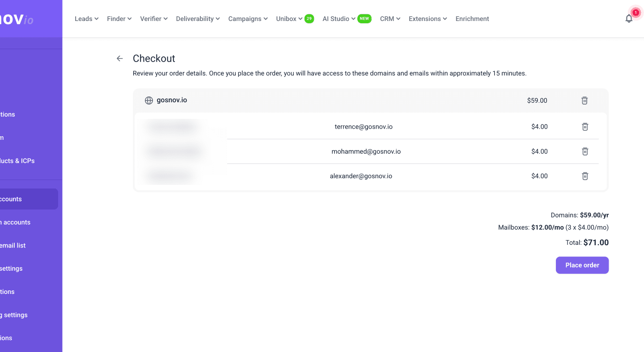644x352 pixels.
Task: Click the back arrow beside Checkout
Action: 119,59
